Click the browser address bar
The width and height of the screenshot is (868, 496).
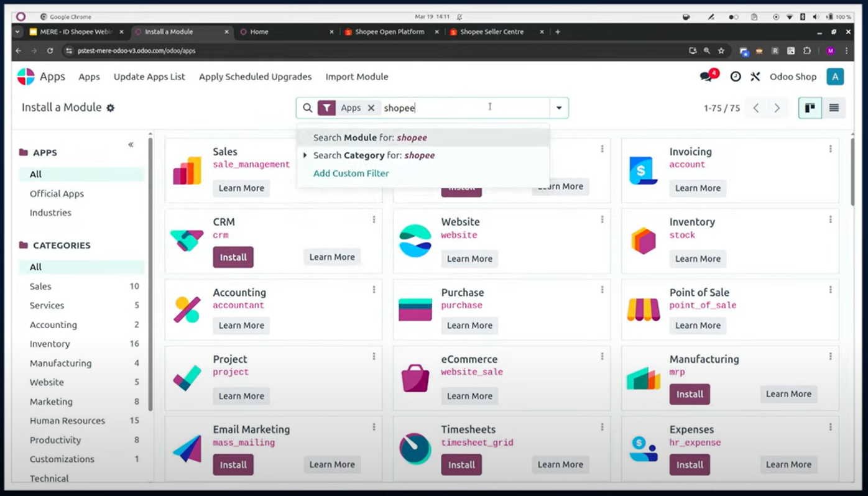click(x=373, y=51)
